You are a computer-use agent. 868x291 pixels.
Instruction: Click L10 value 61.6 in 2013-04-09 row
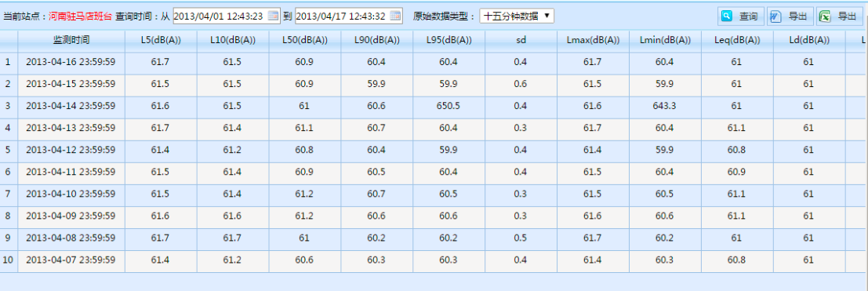[x=233, y=216]
